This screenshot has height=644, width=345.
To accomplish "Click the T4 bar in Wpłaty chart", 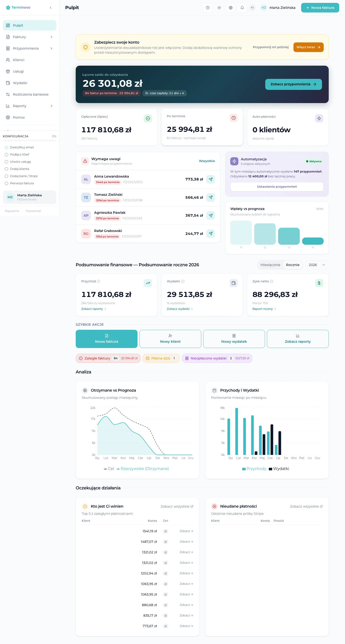I will [x=313, y=241].
